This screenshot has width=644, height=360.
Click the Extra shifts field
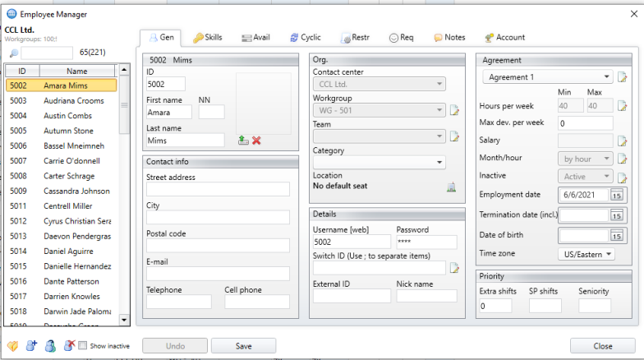495,306
